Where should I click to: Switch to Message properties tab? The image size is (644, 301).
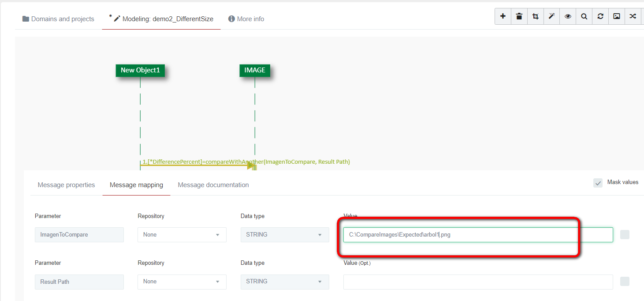66,185
